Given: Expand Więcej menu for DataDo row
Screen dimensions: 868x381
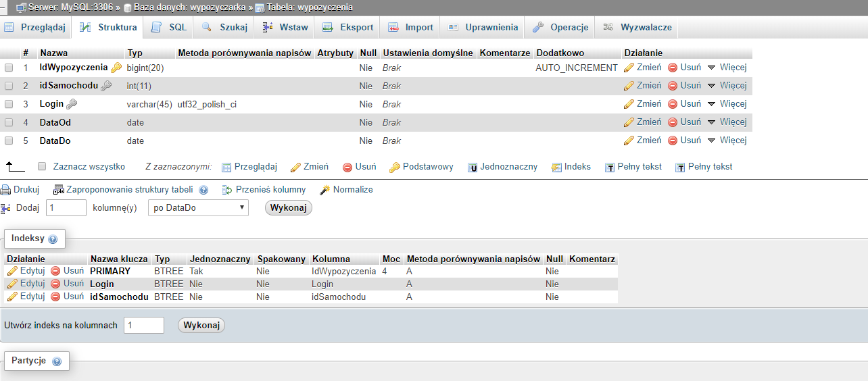Looking at the screenshot, I should coord(727,141).
